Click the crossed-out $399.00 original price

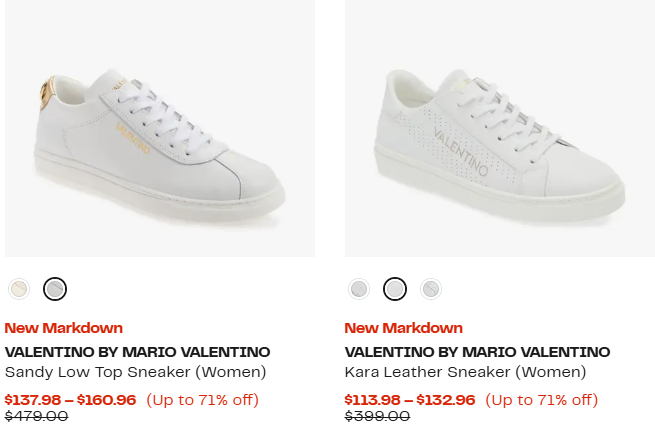377,417
